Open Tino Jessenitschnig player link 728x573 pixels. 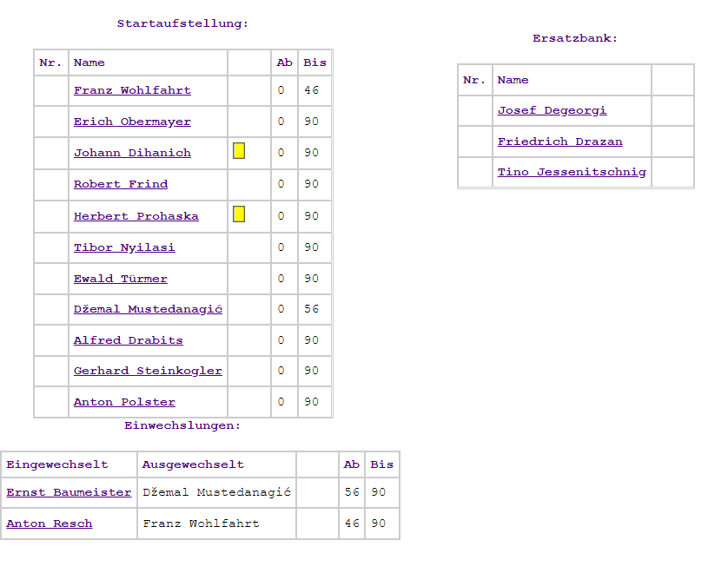click(x=572, y=172)
